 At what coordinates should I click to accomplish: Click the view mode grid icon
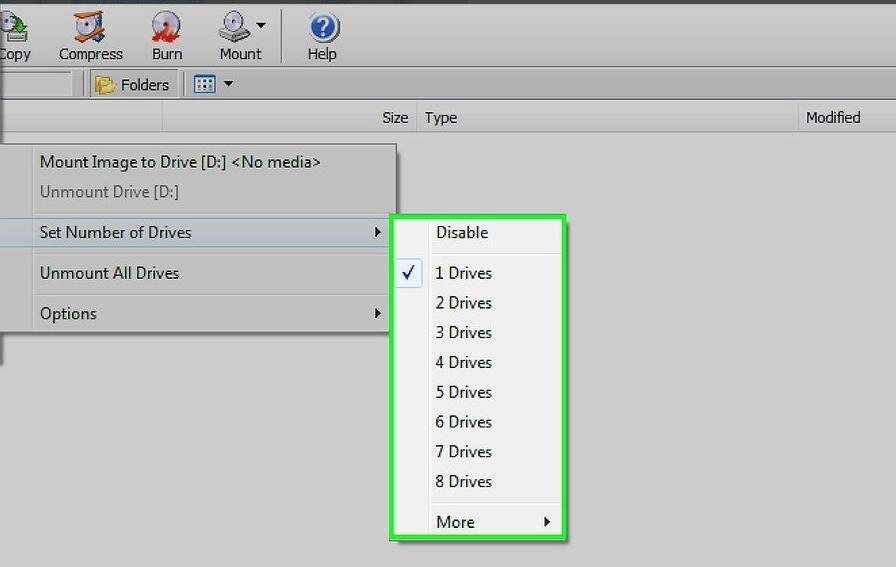click(x=205, y=84)
